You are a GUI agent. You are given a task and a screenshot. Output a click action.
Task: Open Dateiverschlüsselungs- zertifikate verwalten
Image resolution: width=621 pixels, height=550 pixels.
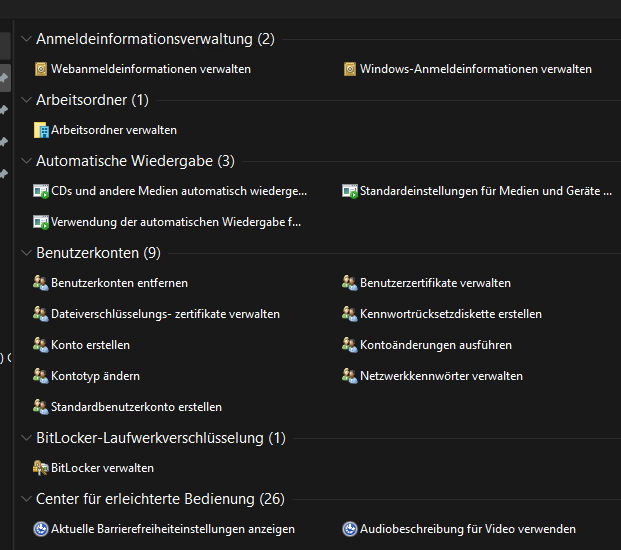click(165, 314)
